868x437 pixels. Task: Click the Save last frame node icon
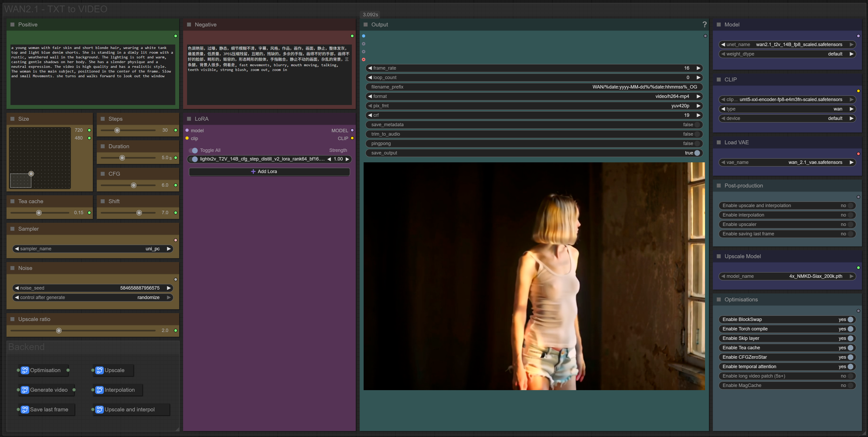point(25,409)
